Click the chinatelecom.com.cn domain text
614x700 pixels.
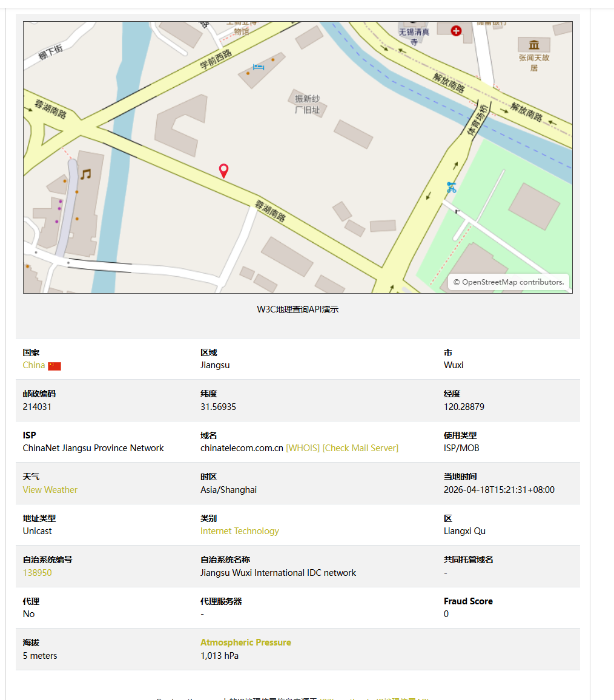tap(242, 448)
